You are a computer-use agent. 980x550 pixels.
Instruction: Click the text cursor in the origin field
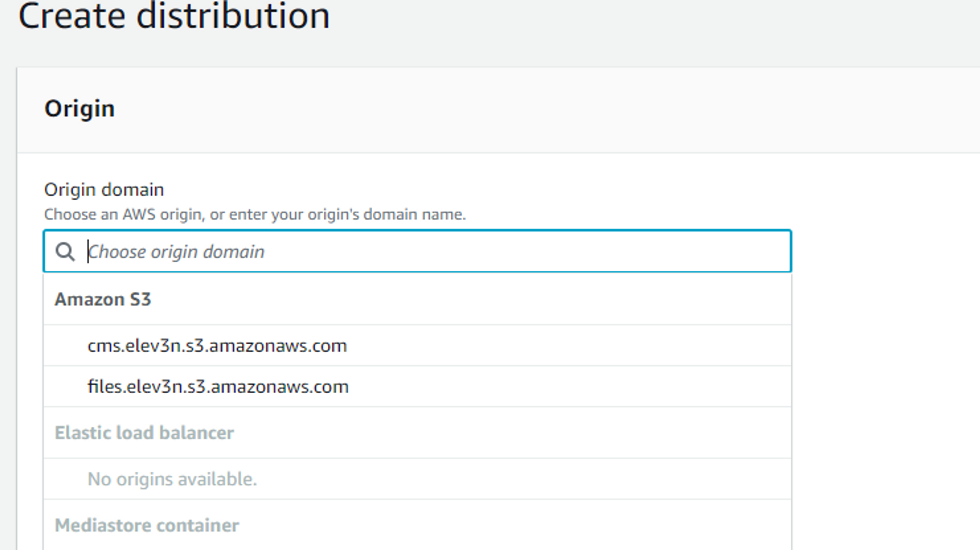pos(88,252)
